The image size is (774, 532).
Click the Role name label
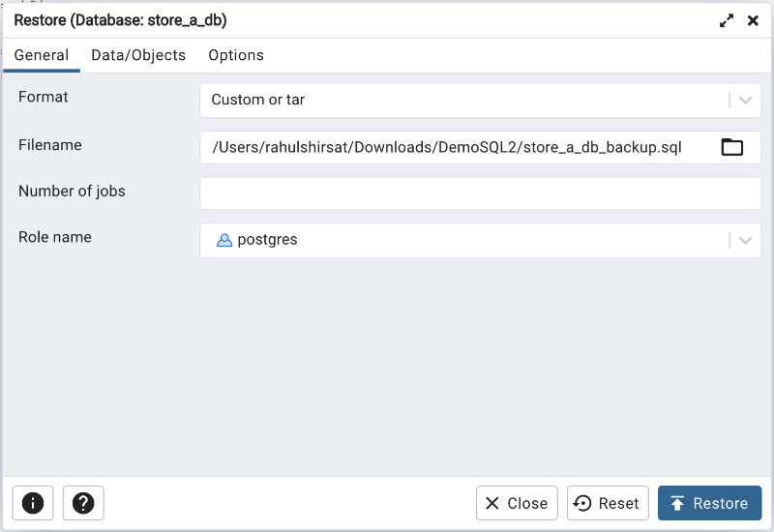(x=55, y=237)
